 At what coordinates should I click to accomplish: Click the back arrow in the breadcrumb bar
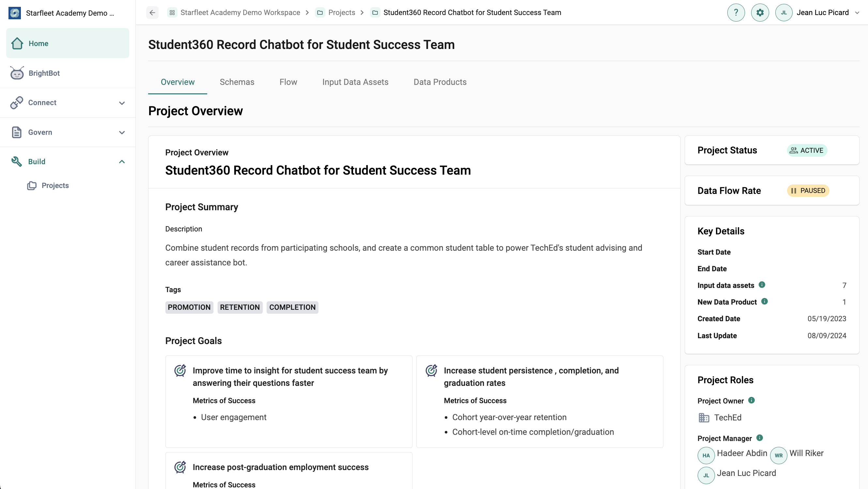pyautogui.click(x=152, y=12)
